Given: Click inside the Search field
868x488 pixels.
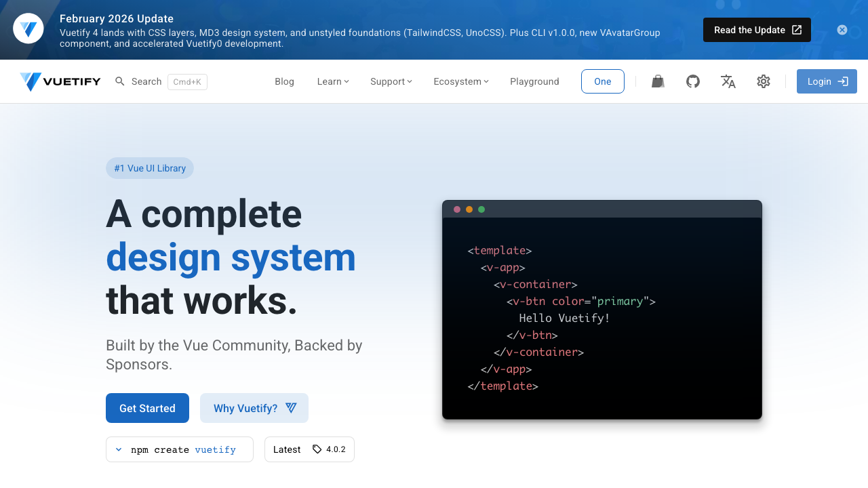Looking at the screenshot, I should click(x=146, y=81).
